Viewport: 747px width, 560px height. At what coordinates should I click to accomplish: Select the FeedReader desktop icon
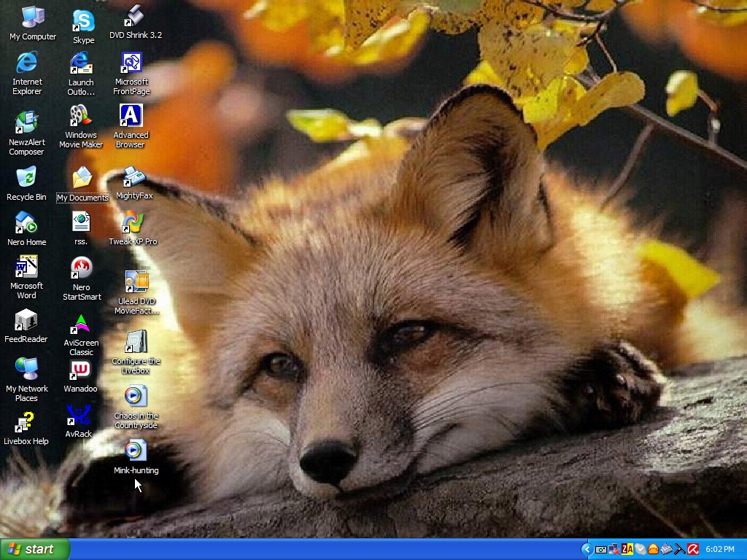(x=26, y=321)
